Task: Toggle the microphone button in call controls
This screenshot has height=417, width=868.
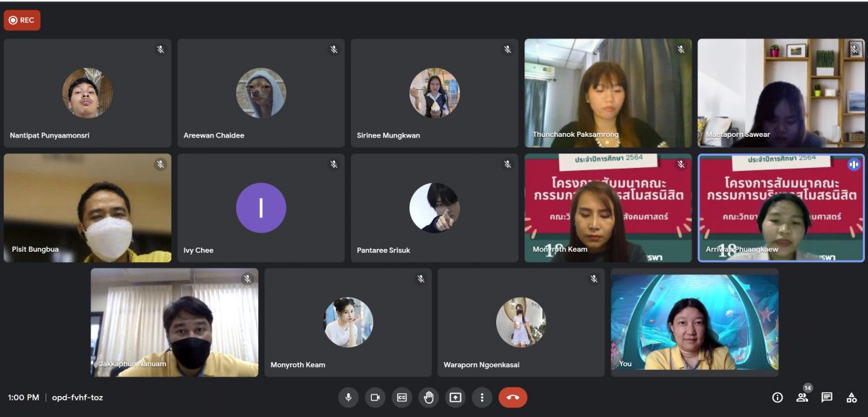Action: coord(349,397)
